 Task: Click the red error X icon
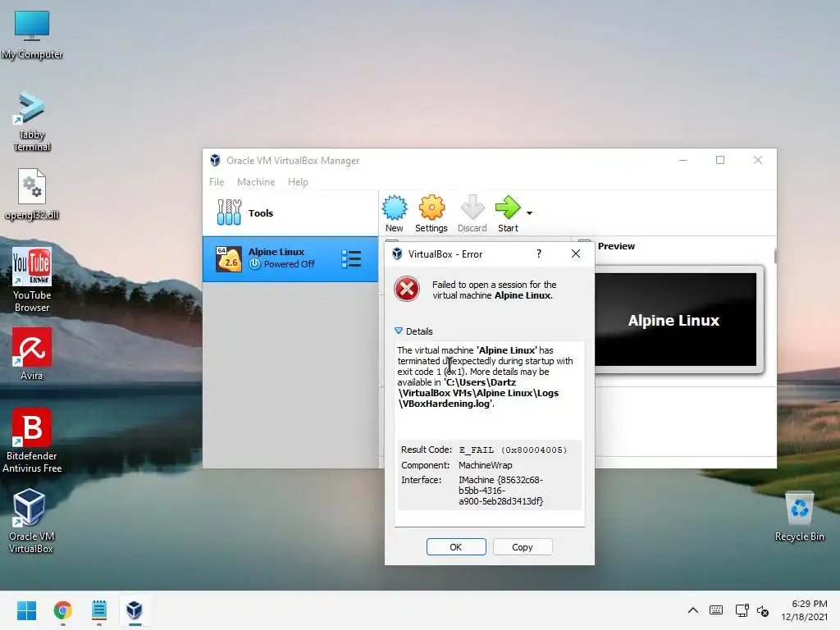click(x=407, y=290)
